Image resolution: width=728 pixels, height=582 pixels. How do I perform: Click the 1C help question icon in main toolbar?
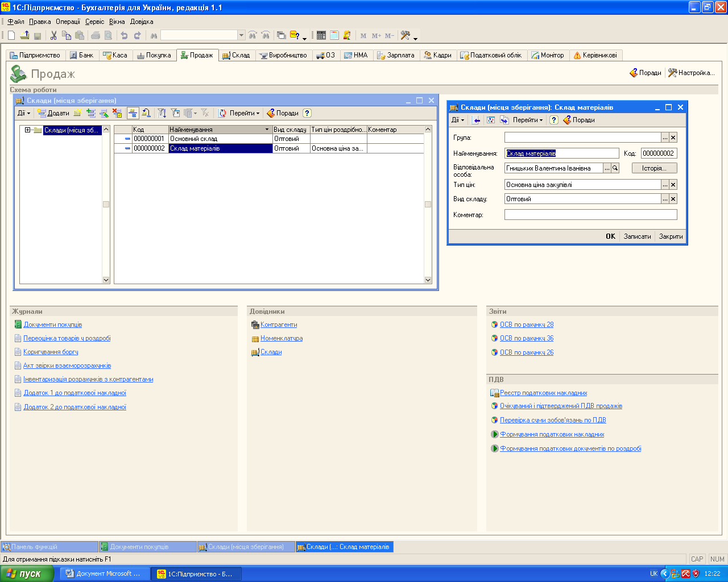(295, 35)
